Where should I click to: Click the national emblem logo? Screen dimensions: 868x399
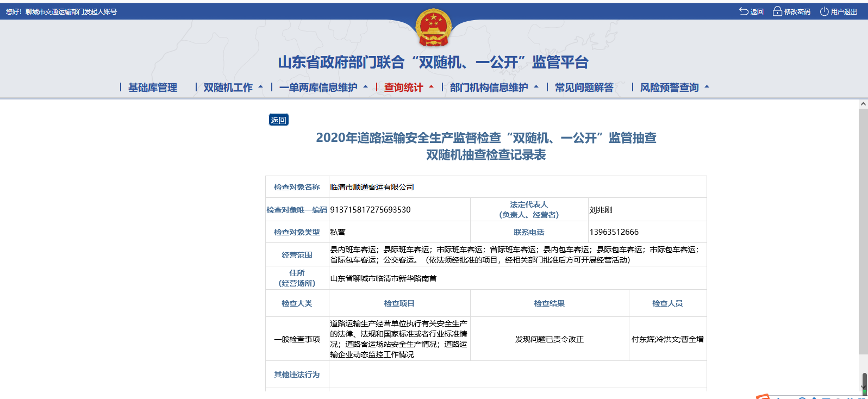click(433, 27)
